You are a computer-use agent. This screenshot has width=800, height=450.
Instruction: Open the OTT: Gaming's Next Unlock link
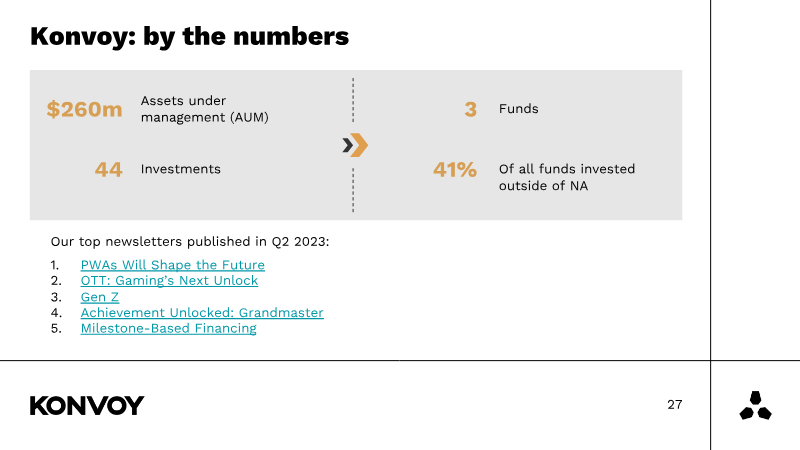coord(169,281)
